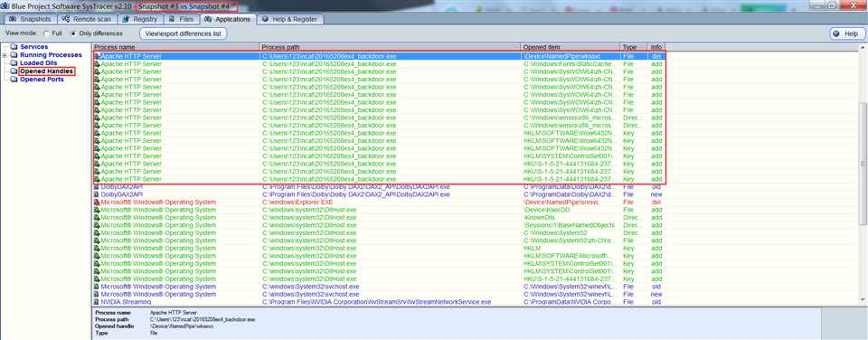This screenshot has width=868, height=340.
Task: Select Services in the left tree
Action: pyautogui.click(x=33, y=47)
